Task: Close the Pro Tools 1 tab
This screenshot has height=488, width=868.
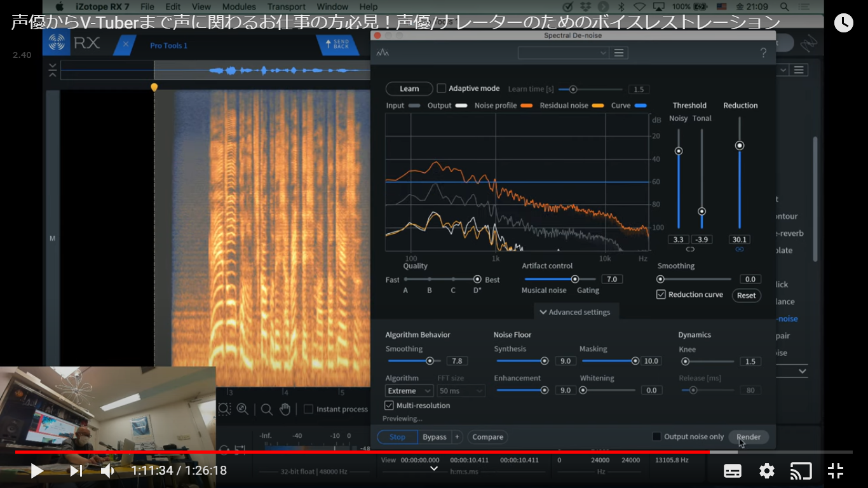Action: tap(126, 44)
